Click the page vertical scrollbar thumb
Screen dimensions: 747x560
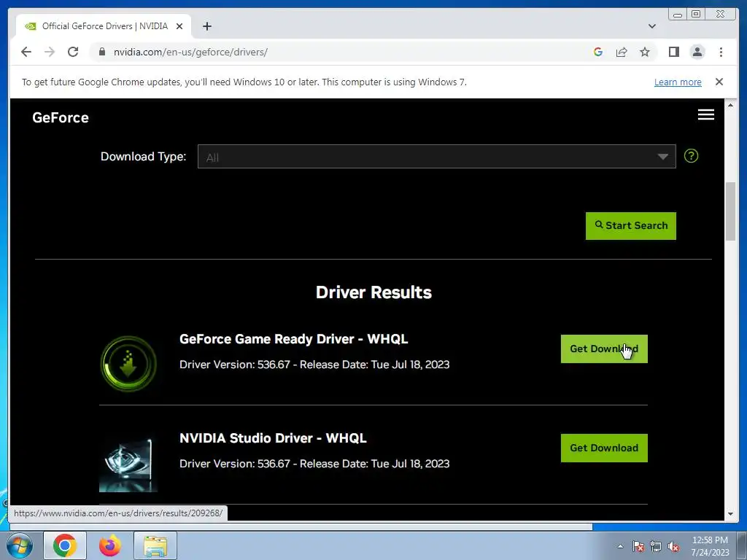(730, 211)
